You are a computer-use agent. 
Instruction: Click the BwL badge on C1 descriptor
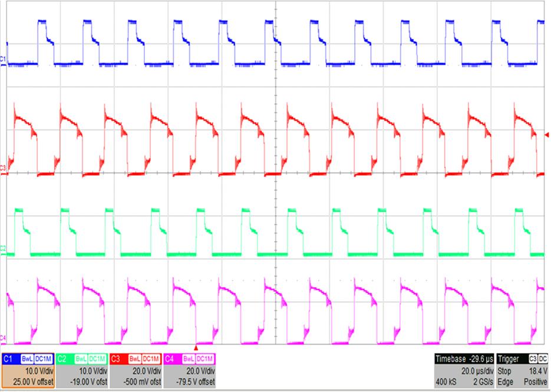[x=27, y=358]
